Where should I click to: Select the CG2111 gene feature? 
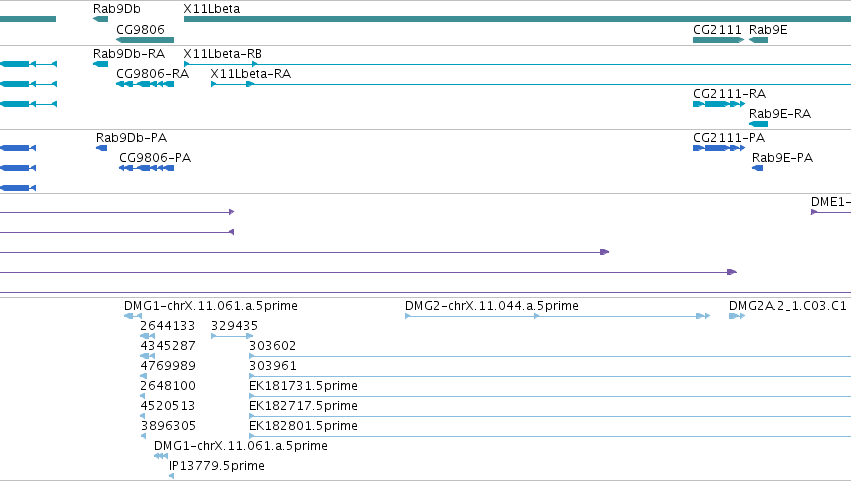719,40
